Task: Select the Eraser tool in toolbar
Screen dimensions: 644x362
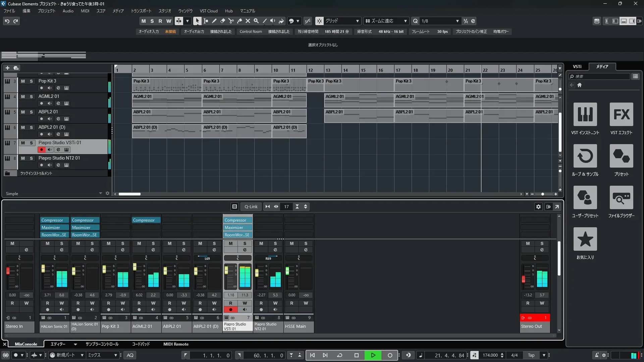Action: (222, 21)
